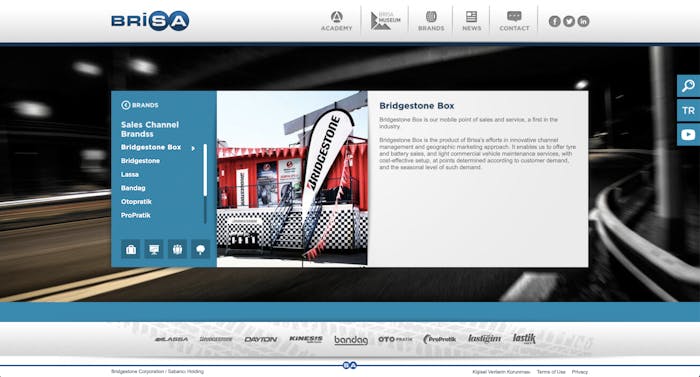
Task: Click the Sales Channel Brandss heading
Action: pyautogui.click(x=150, y=129)
